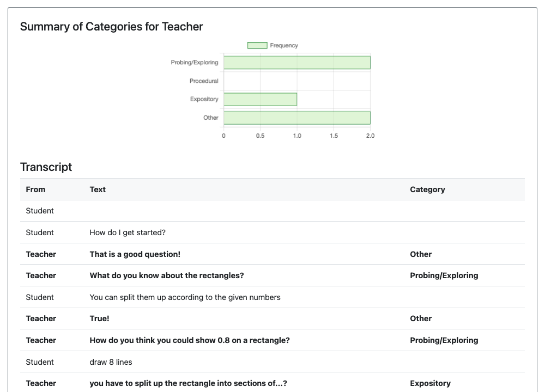
Task: Toggle the Frequency legend color box
Action: 257,46
